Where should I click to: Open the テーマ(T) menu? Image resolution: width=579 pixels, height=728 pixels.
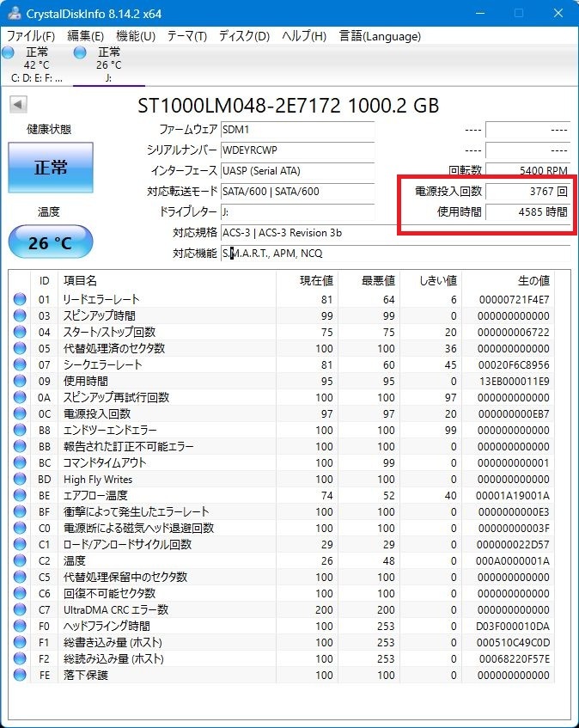tap(186, 36)
